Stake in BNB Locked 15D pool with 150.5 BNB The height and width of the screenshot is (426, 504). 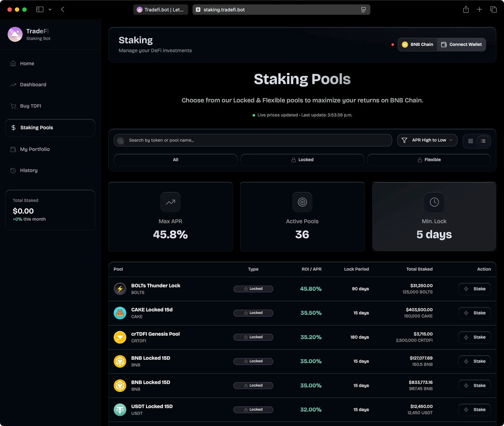(x=474, y=361)
